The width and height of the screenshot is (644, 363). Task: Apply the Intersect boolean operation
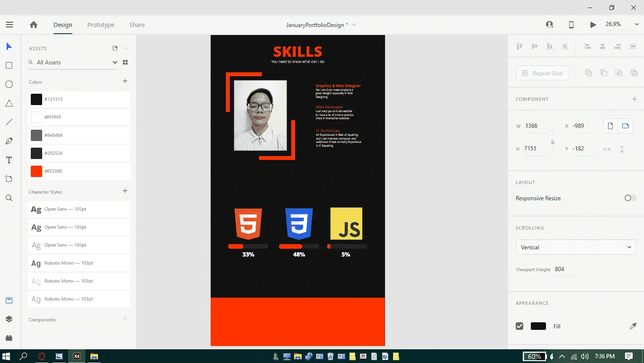coord(619,73)
